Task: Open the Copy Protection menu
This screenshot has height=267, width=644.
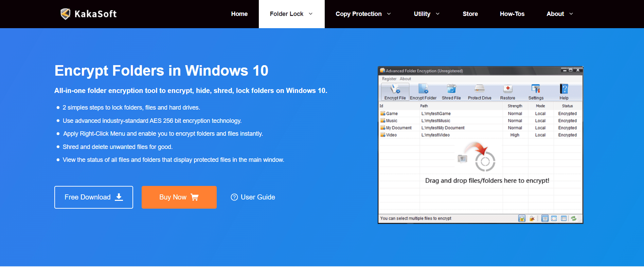Action: tap(358, 14)
